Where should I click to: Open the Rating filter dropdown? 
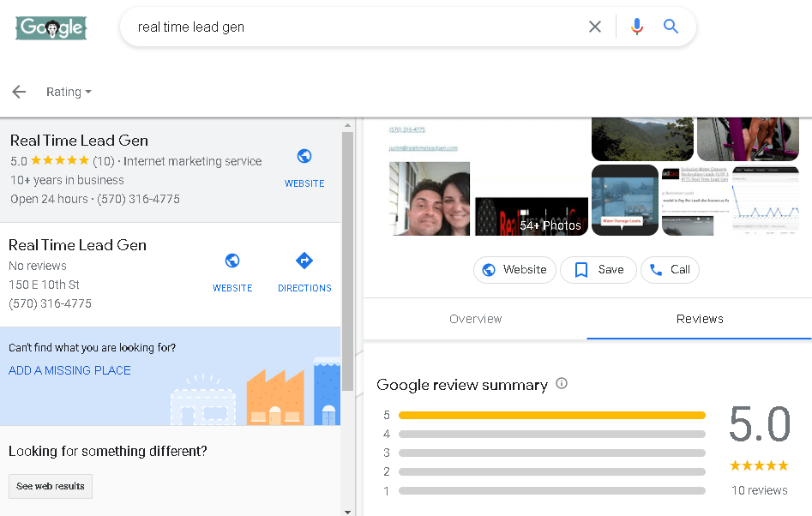coord(69,92)
